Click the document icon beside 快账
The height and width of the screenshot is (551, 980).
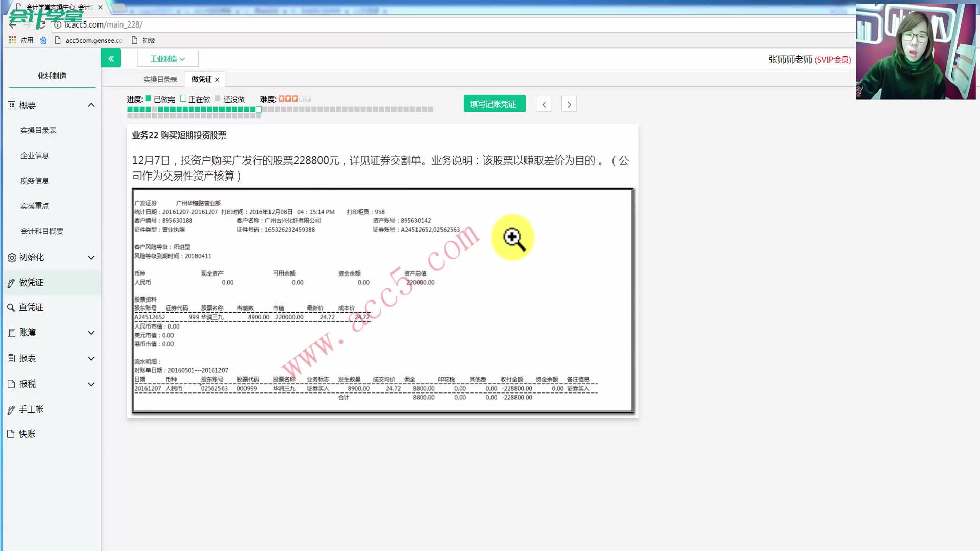[x=11, y=434]
